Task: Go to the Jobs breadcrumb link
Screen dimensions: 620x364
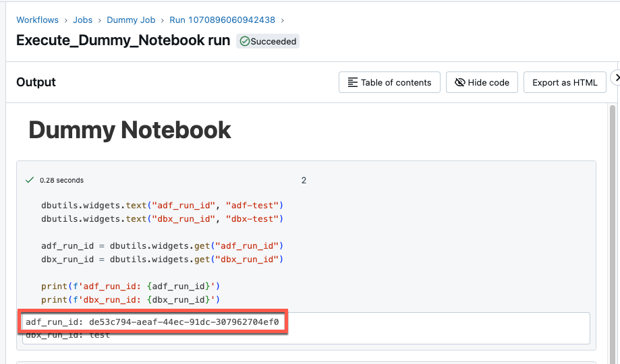Action: (x=82, y=20)
